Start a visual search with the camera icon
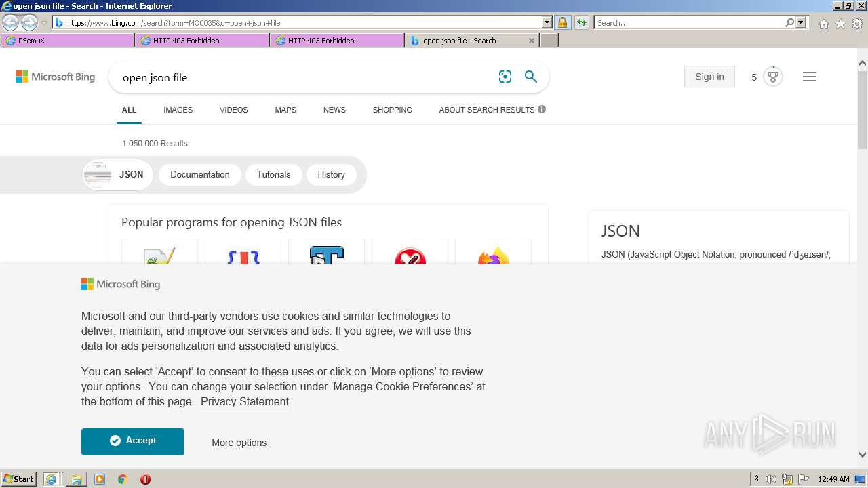The image size is (868, 488). click(x=505, y=77)
